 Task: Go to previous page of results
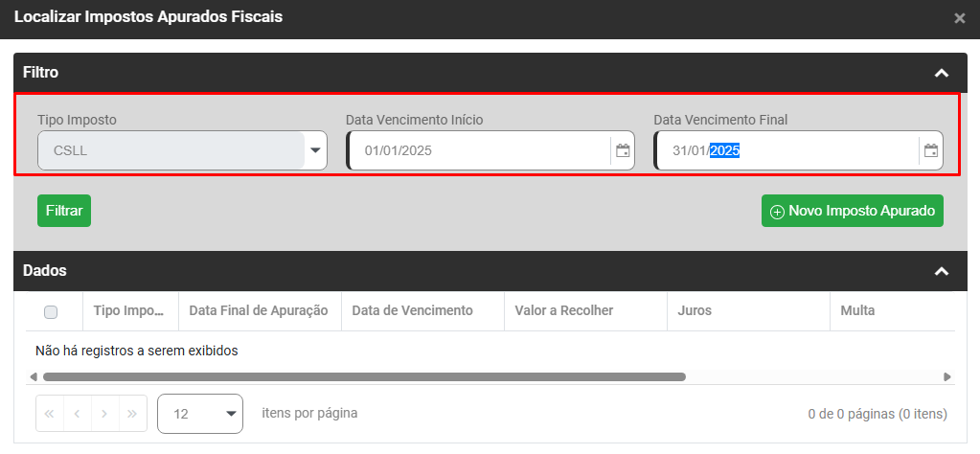(x=78, y=414)
